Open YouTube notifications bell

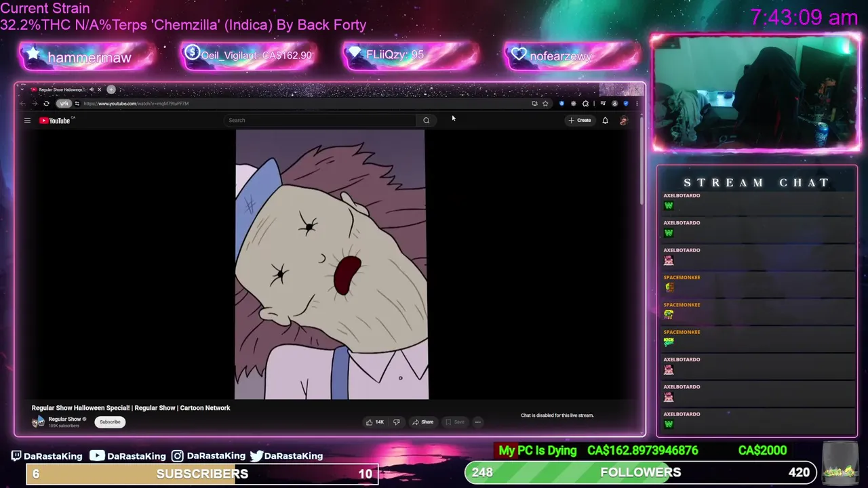[605, 120]
